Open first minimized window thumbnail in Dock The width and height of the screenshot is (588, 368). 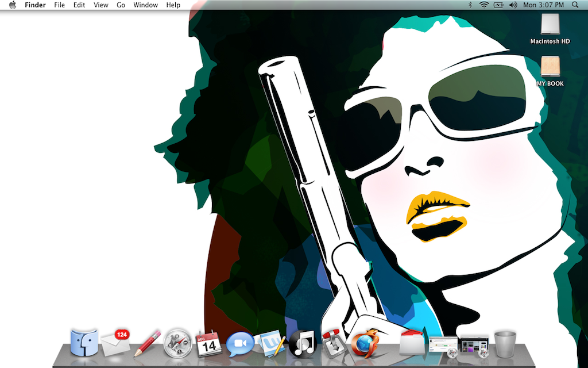(443, 346)
